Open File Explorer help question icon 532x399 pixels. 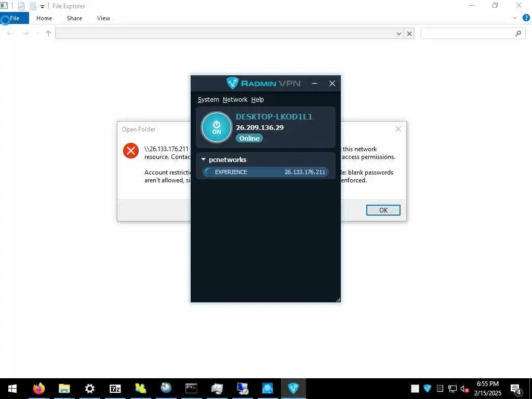(x=526, y=18)
